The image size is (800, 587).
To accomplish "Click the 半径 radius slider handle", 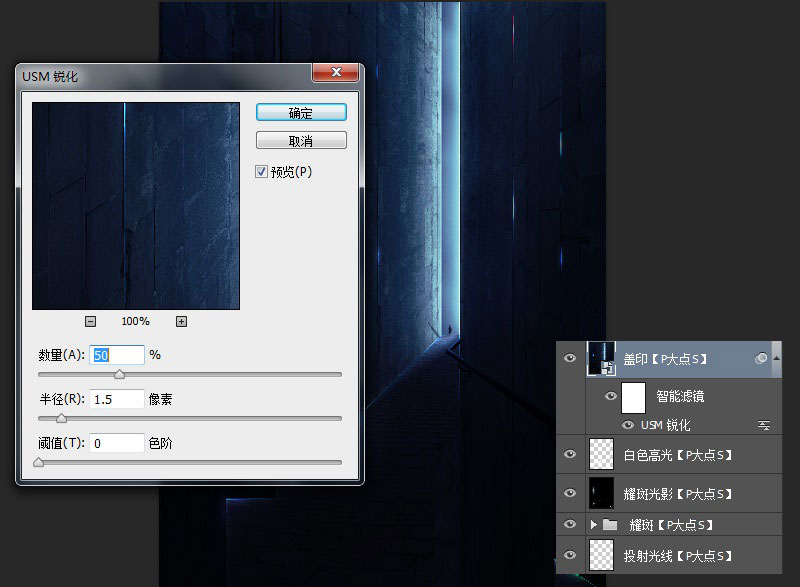I will point(61,419).
